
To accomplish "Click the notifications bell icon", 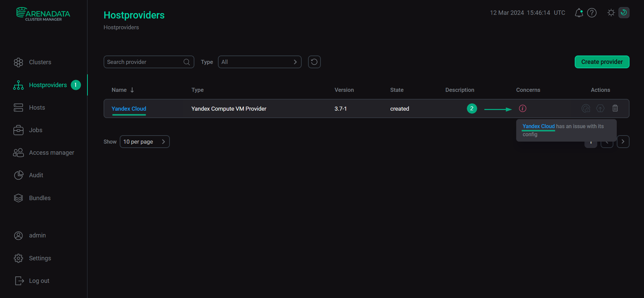I will [x=579, y=13].
